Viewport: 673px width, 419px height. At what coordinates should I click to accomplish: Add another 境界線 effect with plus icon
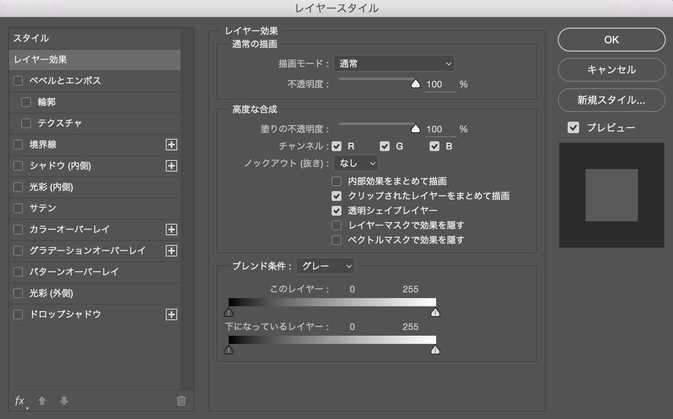[x=171, y=145]
